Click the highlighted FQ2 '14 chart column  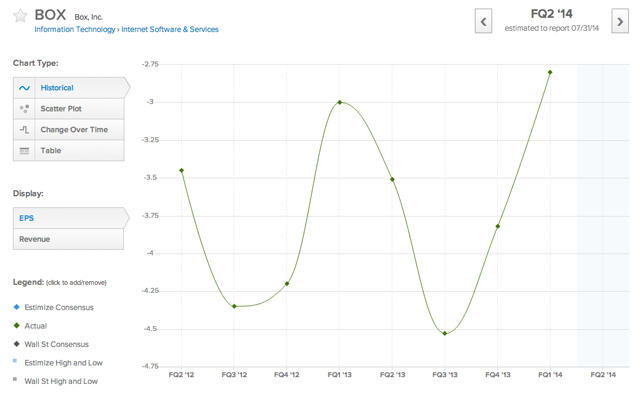click(x=603, y=215)
